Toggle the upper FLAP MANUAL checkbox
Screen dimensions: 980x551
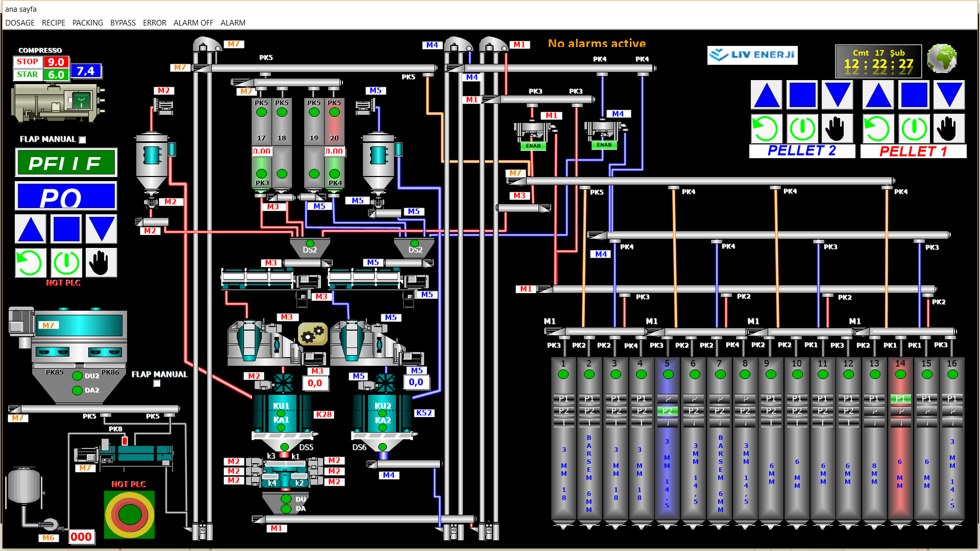(83, 139)
